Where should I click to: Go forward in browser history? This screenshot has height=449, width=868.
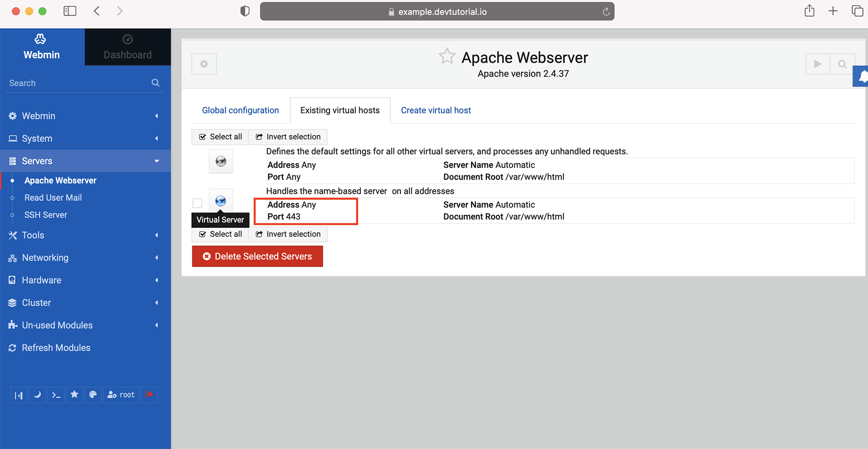pyautogui.click(x=120, y=11)
